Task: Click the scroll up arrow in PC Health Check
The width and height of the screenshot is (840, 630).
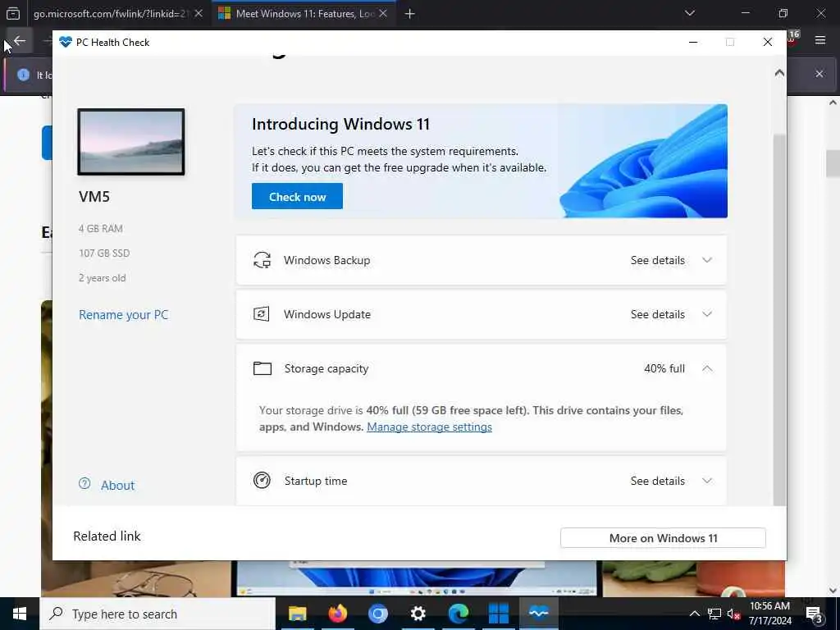Action: pos(779,72)
